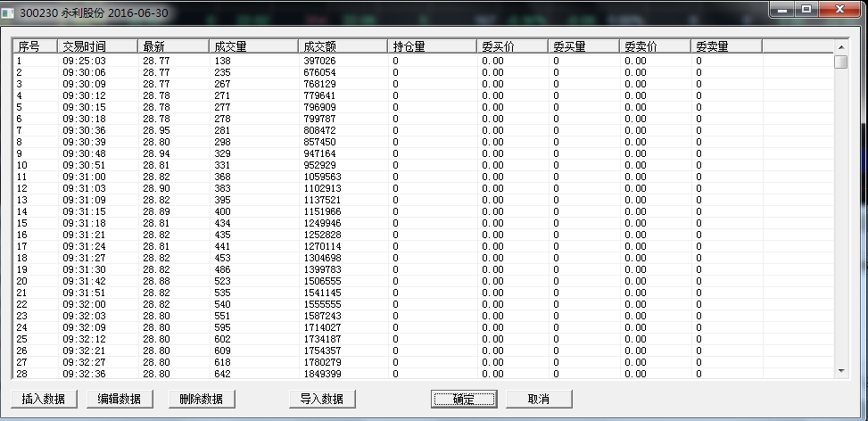Click volume 434 in row 15
This screenshot has height=421, width=868.
pos(222,224)
